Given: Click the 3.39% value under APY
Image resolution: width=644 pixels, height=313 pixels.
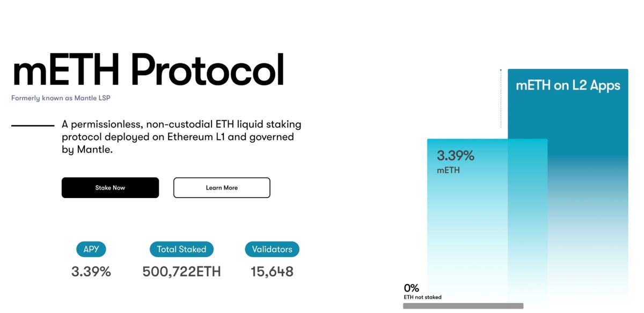Looking at the screenshot, I should click(91, 272).
